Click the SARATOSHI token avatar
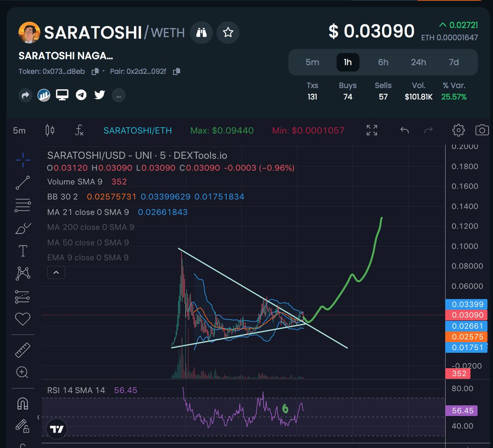This screenshot has height=448, width=493. (29, 32)
